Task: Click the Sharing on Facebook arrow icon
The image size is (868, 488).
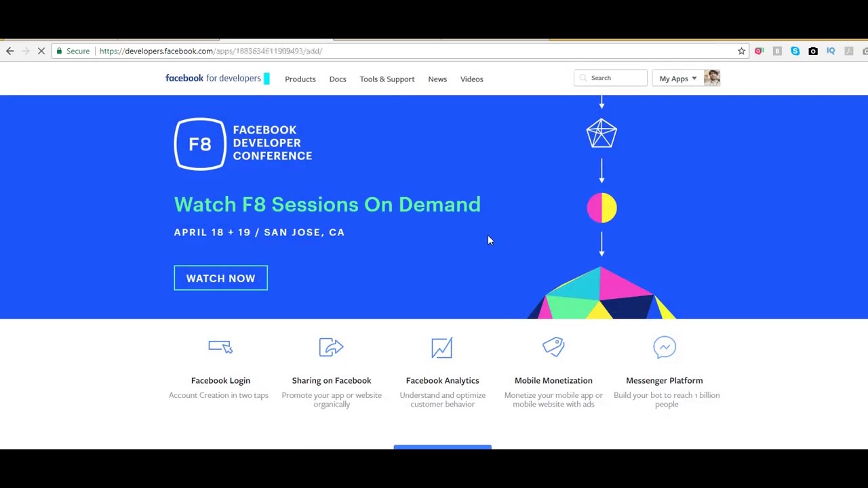Action: click(332, 347)
